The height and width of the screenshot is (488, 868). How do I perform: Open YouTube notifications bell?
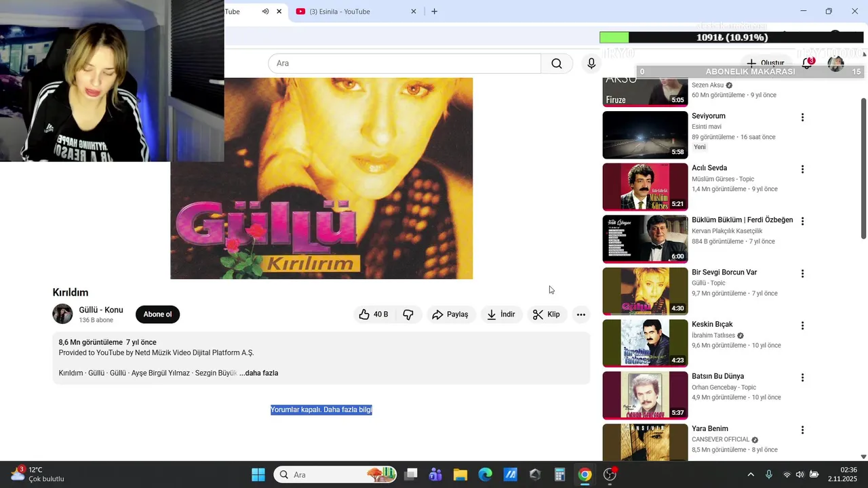click(807, 63)
